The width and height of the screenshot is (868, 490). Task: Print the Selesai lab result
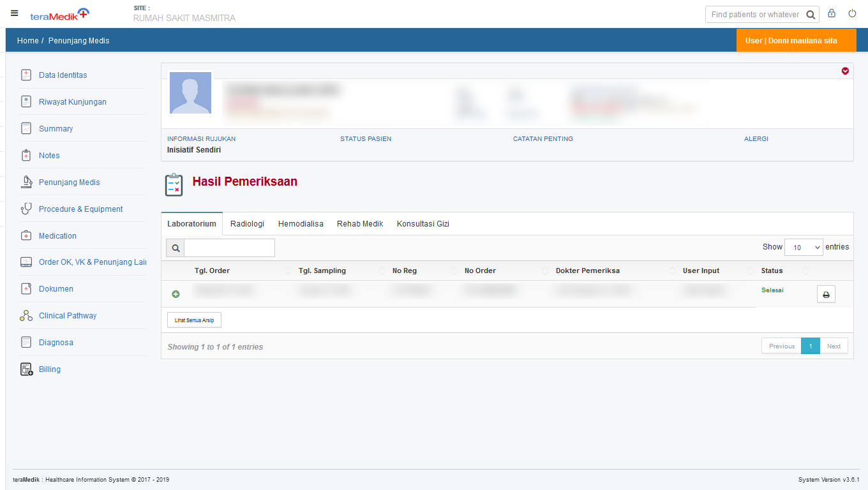pyautogui.click(x=826, y=295)
